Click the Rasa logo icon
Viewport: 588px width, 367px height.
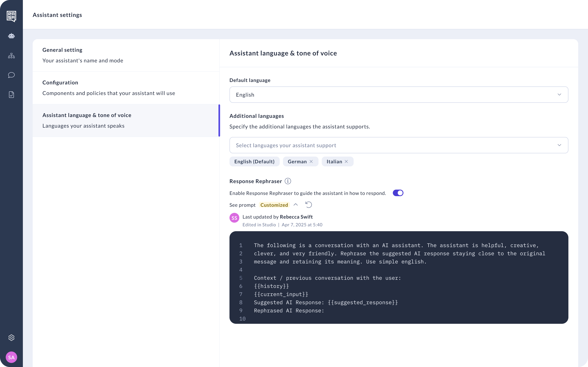tap(11, 16)
